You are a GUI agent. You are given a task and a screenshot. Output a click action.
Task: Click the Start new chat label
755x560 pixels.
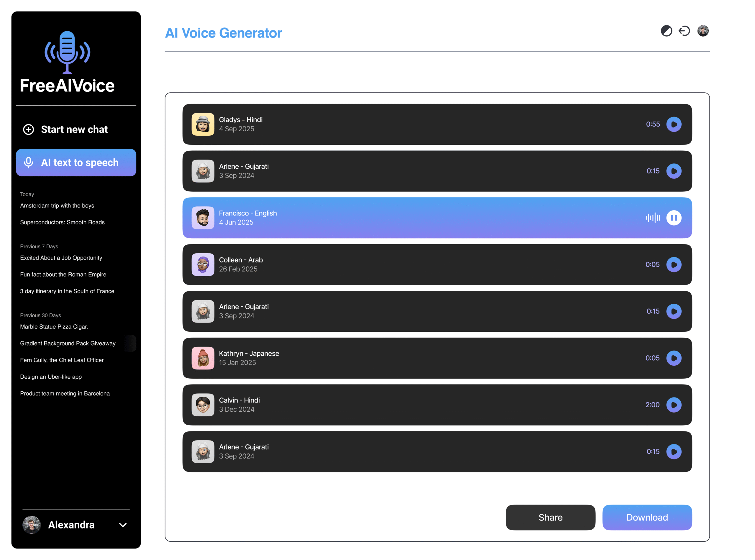[74, 129]
